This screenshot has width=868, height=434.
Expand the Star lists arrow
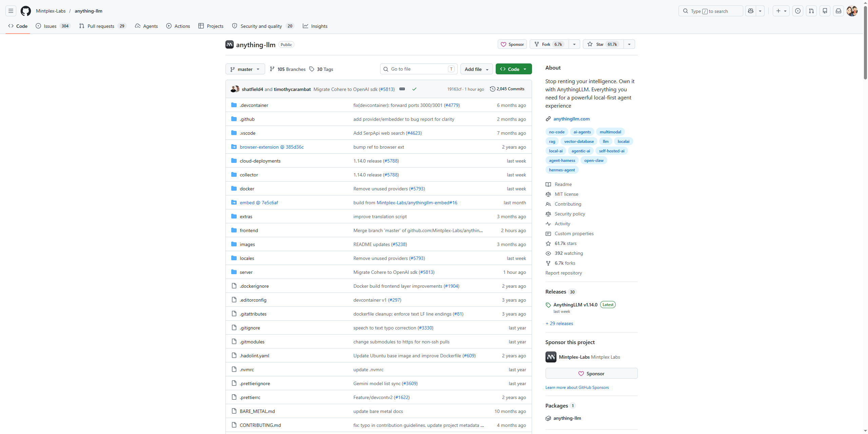coord(629,44)
